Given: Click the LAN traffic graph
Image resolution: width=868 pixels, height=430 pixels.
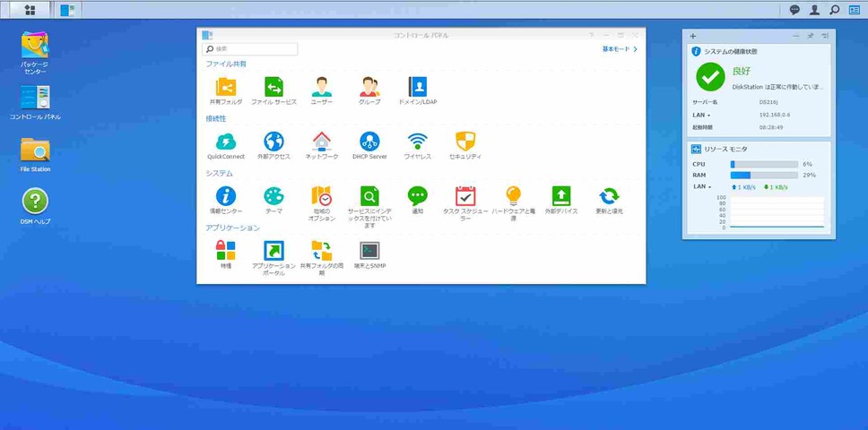Looking at the screenshot, I should [777, 211].
